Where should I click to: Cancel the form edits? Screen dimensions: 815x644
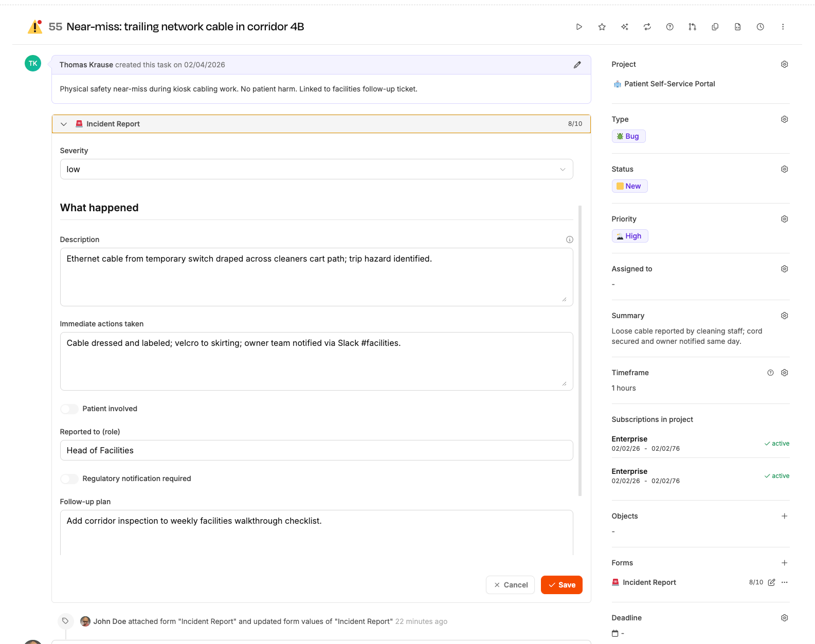tap(510, 585)
